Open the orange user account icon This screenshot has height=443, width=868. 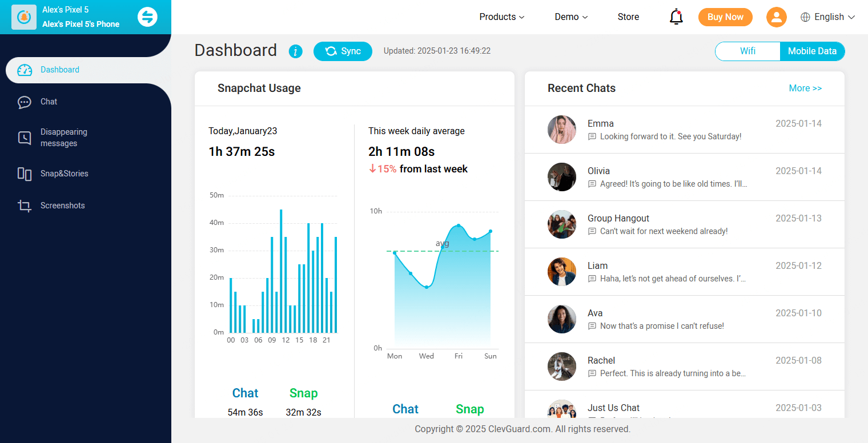[776, 17]
